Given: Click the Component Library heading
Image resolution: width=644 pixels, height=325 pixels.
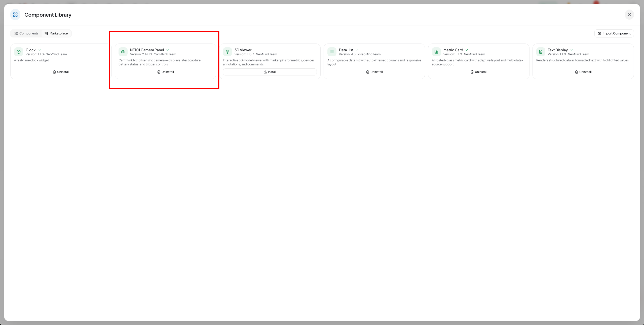Looking at the screenshot, I should [x=48, y=15].
